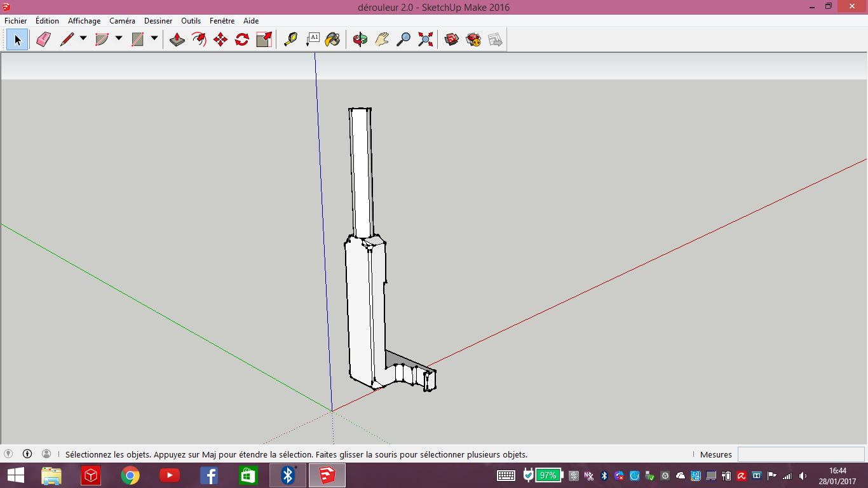Image resolution: width=868 pixels, height=488 pixels.
Task: Select the red Move tool
Action: 220,40
